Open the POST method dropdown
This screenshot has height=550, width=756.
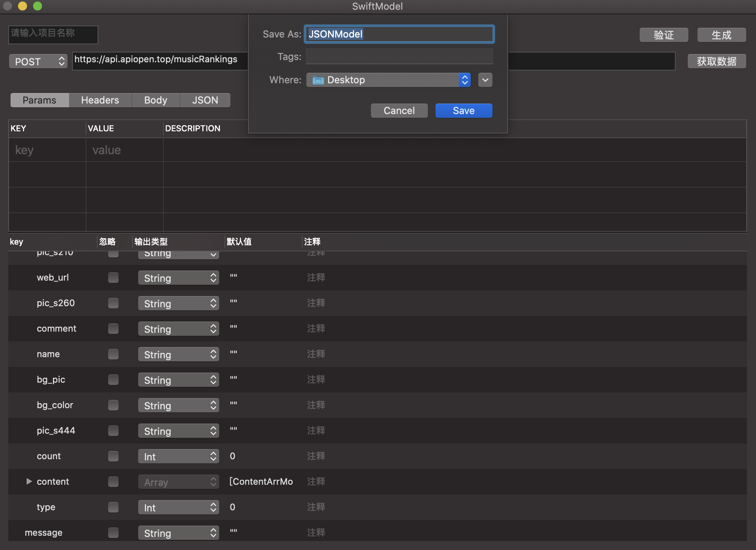38,62
